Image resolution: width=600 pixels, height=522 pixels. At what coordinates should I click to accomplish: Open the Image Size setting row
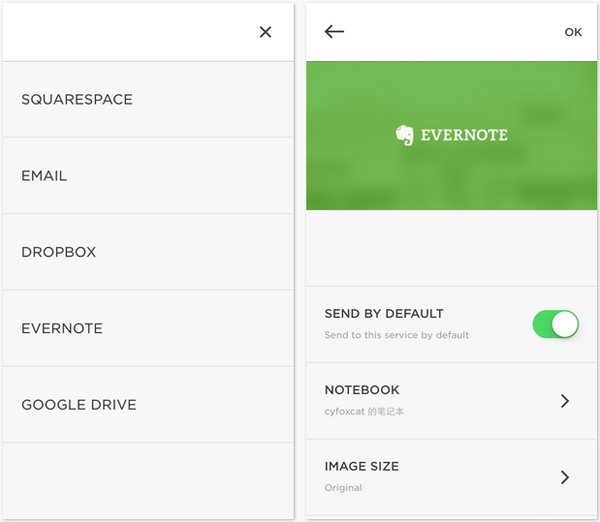pyautogui.click(x=452, y=477)
